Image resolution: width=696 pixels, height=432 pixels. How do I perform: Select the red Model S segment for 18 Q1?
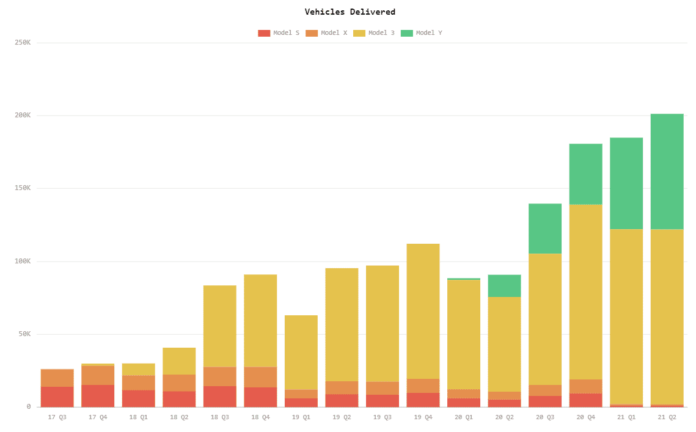[x=138, y=399]
